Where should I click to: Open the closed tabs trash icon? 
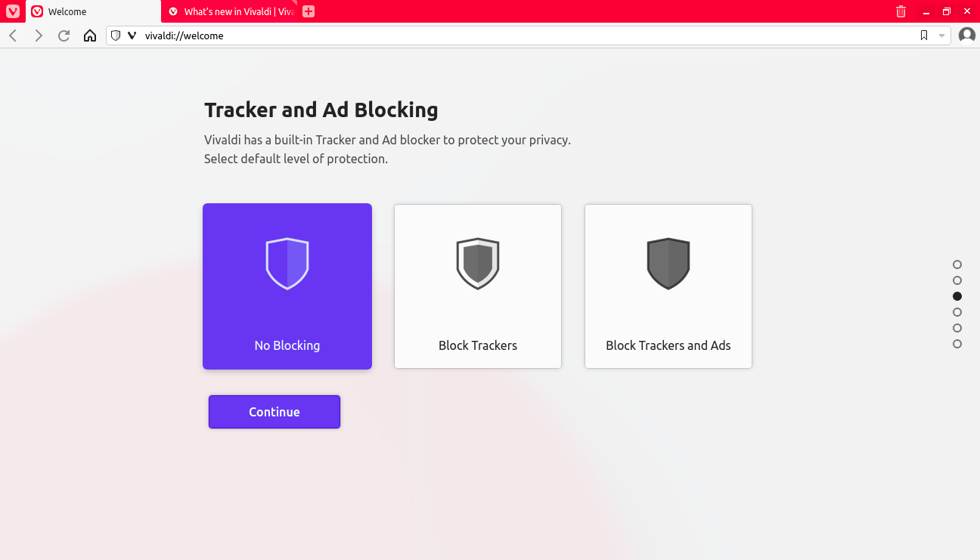tap(901, 11)
